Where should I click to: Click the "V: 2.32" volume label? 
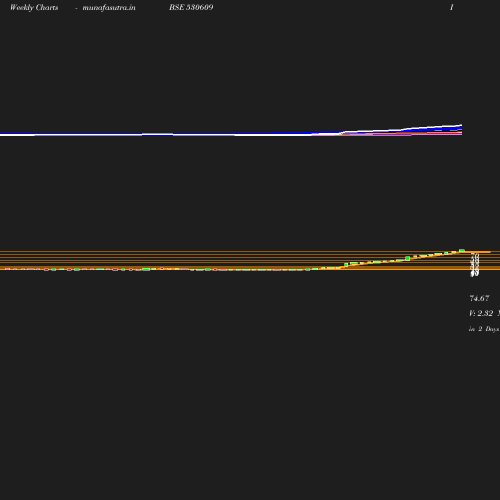tap(481, 313)
